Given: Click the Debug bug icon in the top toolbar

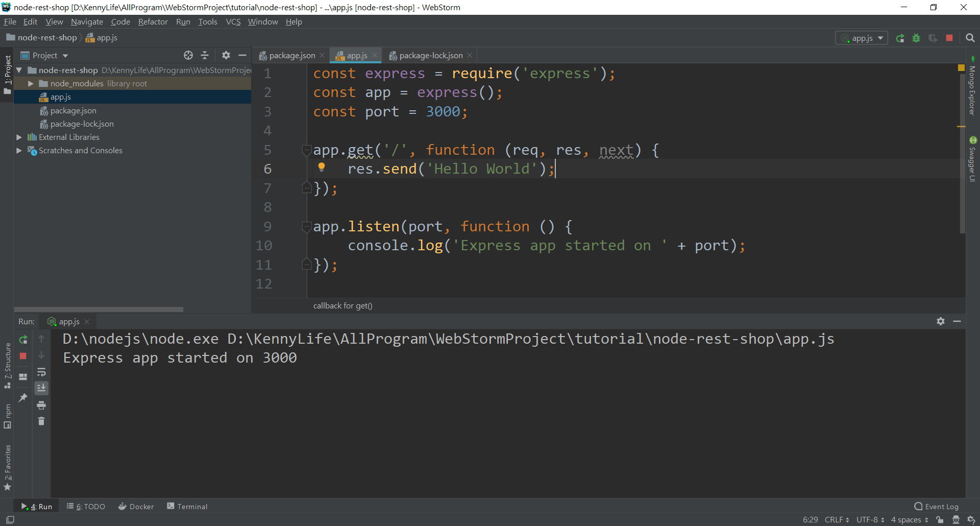Looking at the screenshot, I should pyautogui.click(x=916, y=38).
